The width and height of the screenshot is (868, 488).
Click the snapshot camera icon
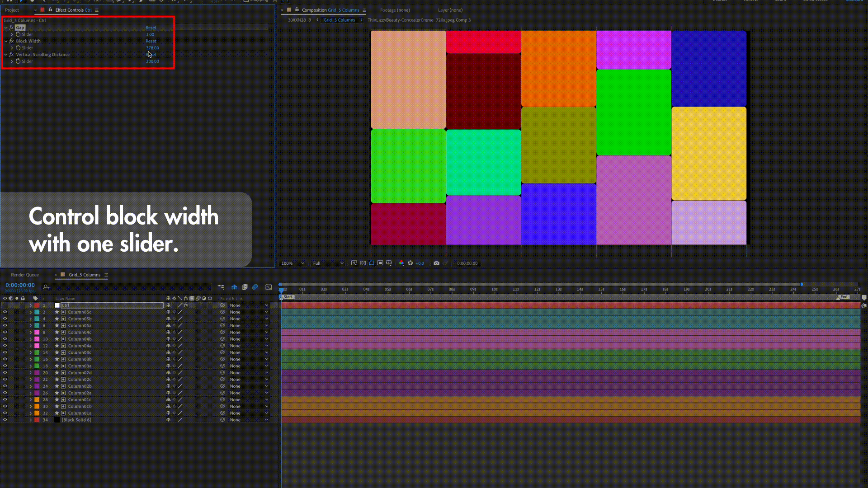436,263
